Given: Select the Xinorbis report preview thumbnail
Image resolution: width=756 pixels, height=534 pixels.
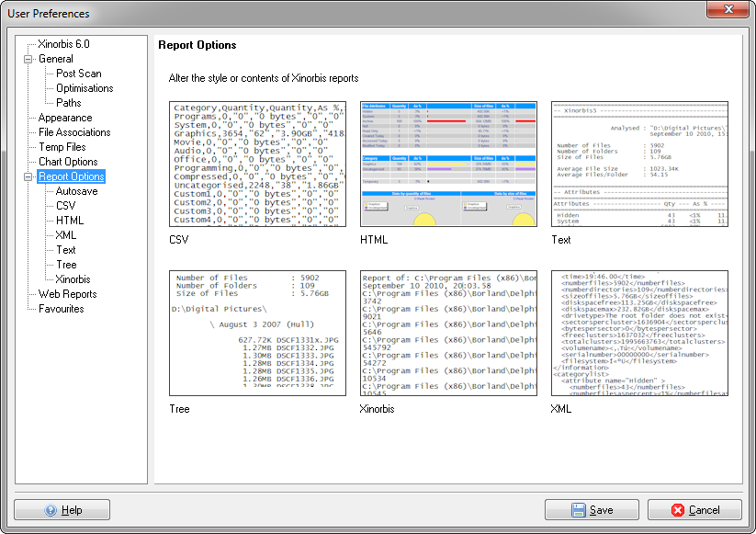Looking at the screenshot, I should (448, 333).
